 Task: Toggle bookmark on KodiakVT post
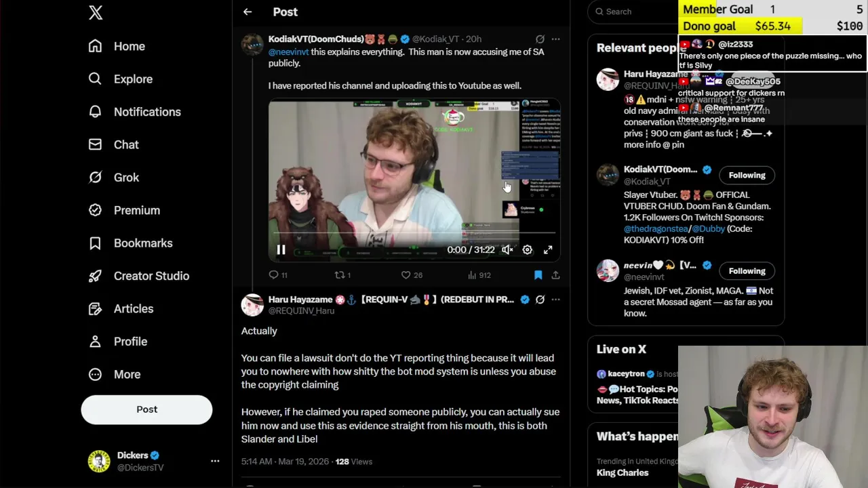coord(538,275)
